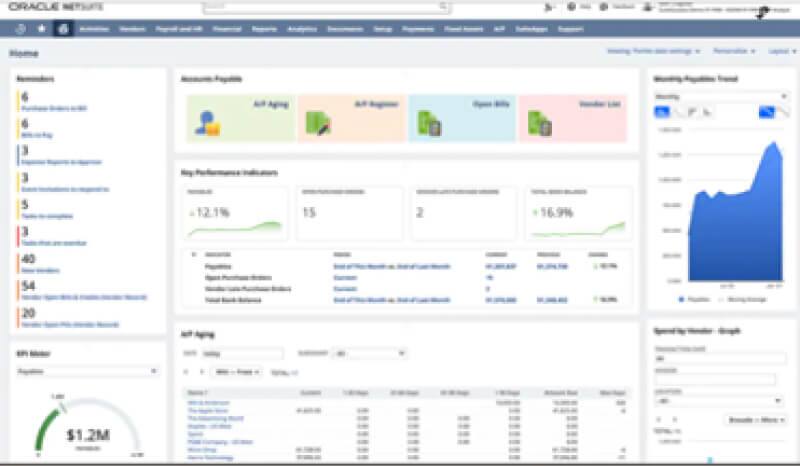Open the A/P Aging shortcut icon
Screen dimensions: 800x466
pyautogui.click(x=207, y=123)
